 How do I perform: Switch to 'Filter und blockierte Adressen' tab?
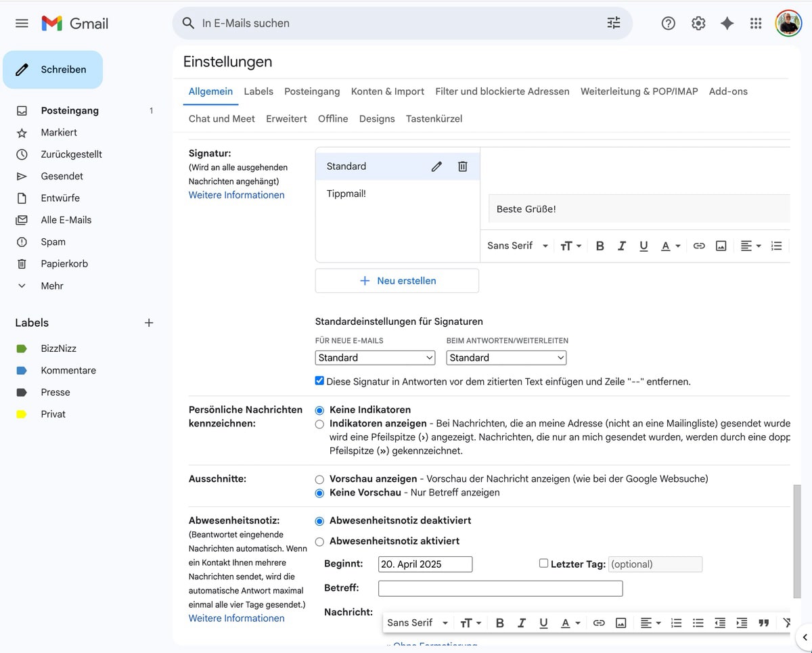(502, 91)
